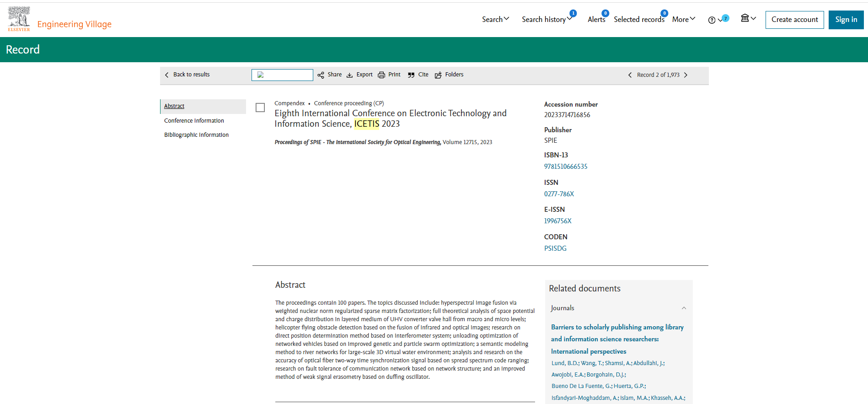Click the broken image box in toolbar
The height and width of the screenshot is (404, 868).
click(x=282, y=75)
